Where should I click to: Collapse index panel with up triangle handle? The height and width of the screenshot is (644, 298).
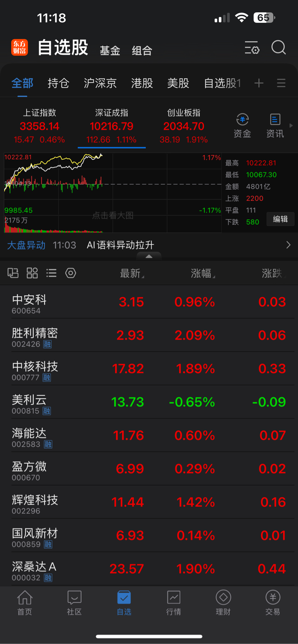pyautogui.click(x=149, y=256)
